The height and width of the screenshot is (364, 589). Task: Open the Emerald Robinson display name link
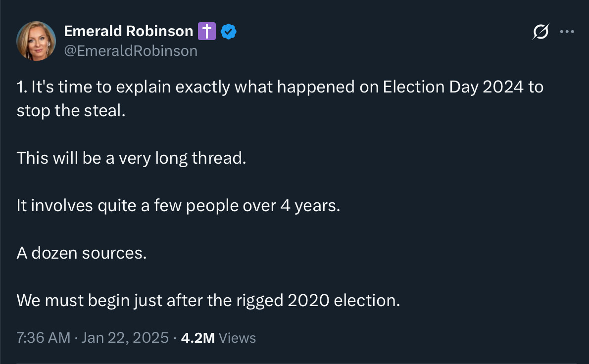click(128, 31)
